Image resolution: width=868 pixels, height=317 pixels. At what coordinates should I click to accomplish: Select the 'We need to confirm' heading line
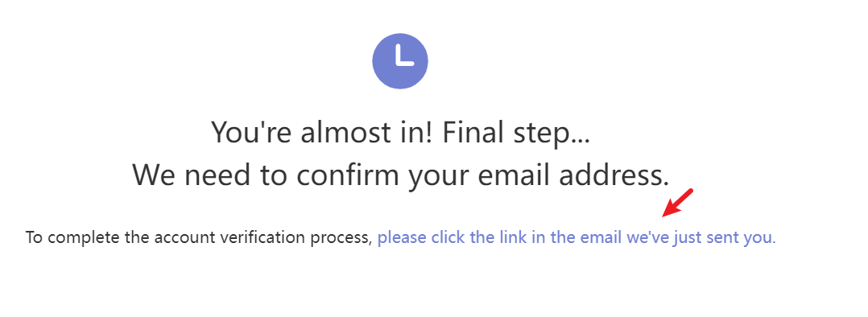400,175
